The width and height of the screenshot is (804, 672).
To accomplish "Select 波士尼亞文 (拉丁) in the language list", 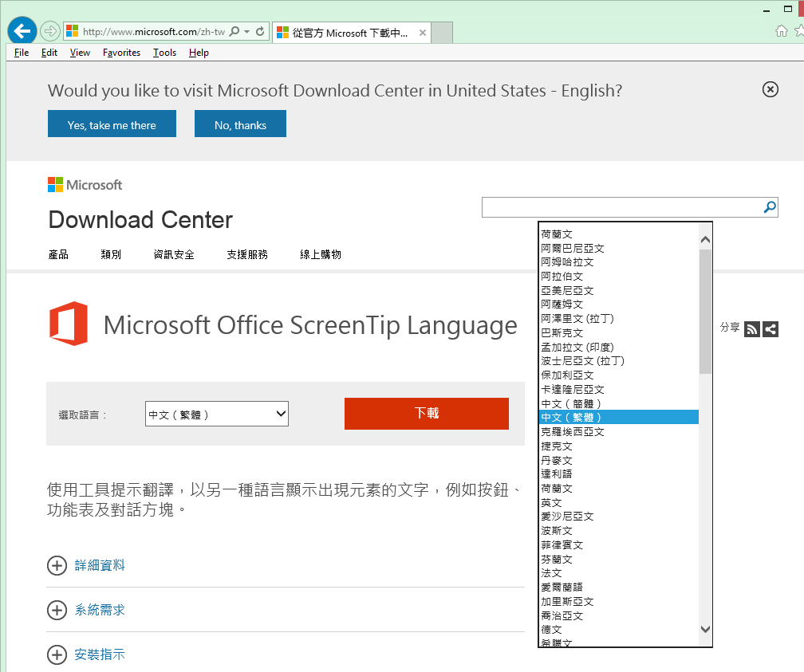I will click(620, 361).
